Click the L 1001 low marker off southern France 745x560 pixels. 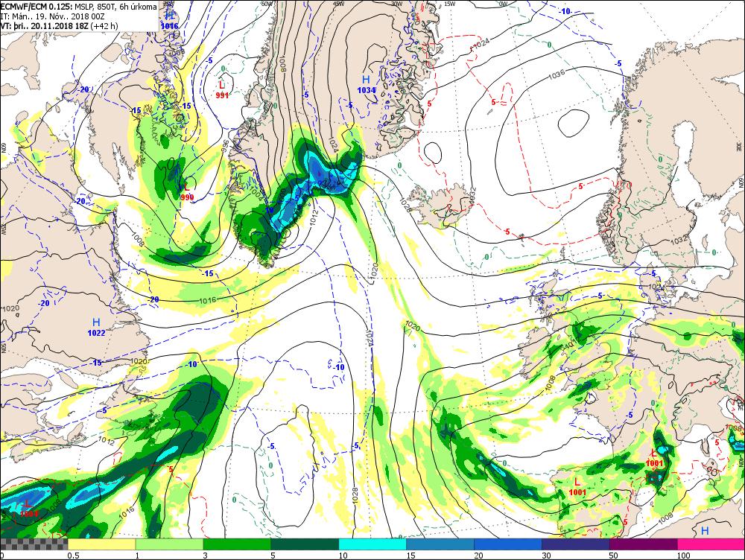click(x=655, y=459)
